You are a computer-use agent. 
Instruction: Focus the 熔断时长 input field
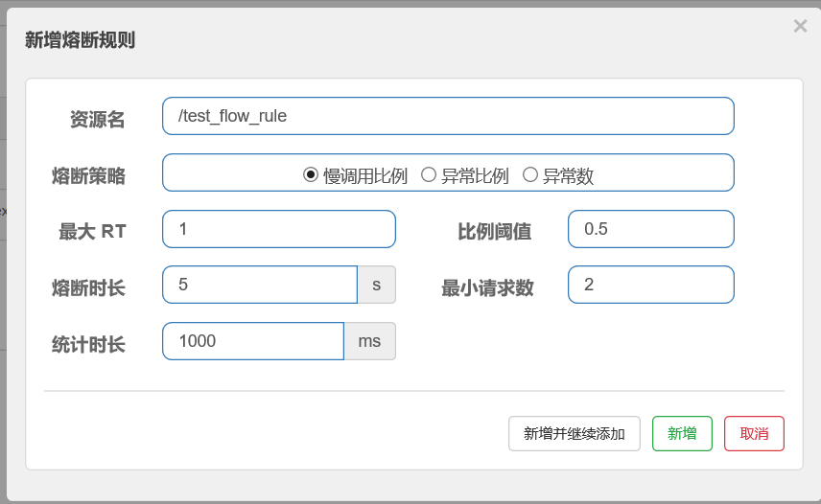(259, 285)
